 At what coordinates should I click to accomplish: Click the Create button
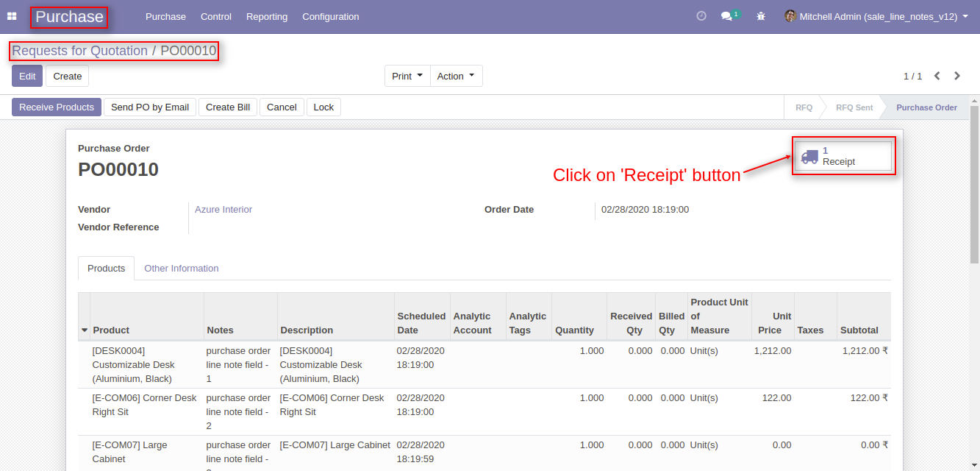pyautogui.click(x=68, y=76)
